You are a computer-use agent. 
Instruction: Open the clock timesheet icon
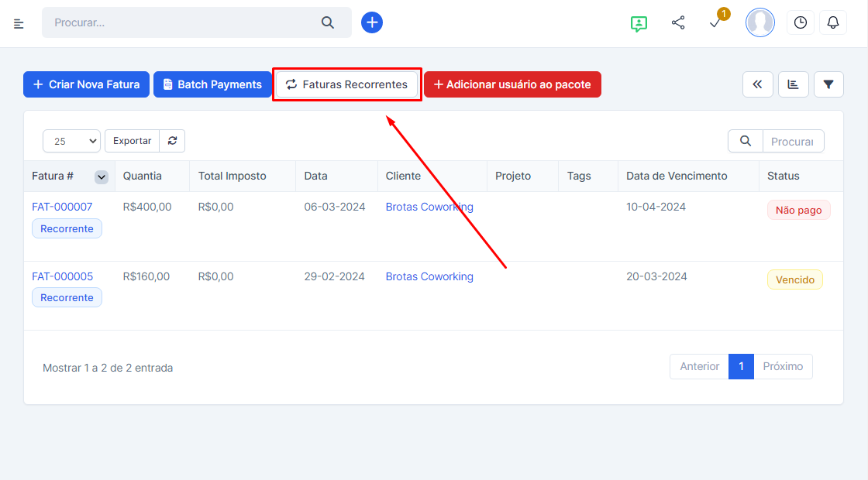[800, 22]
